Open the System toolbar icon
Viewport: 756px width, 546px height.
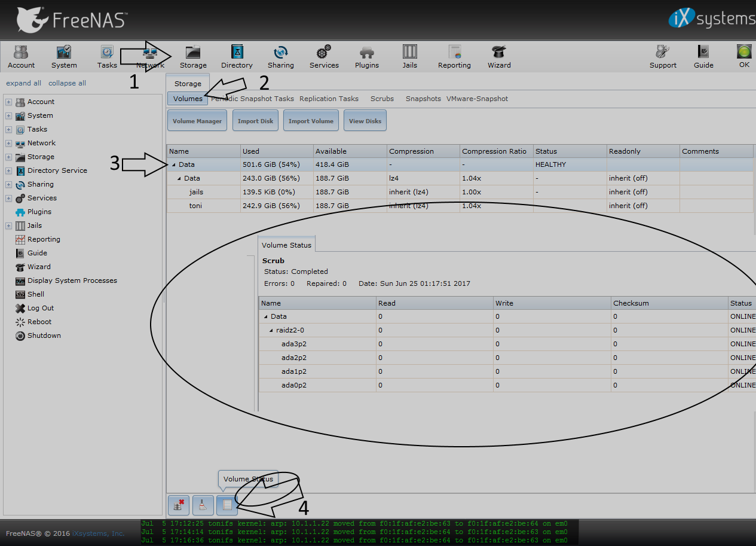[x=64, y=57]
